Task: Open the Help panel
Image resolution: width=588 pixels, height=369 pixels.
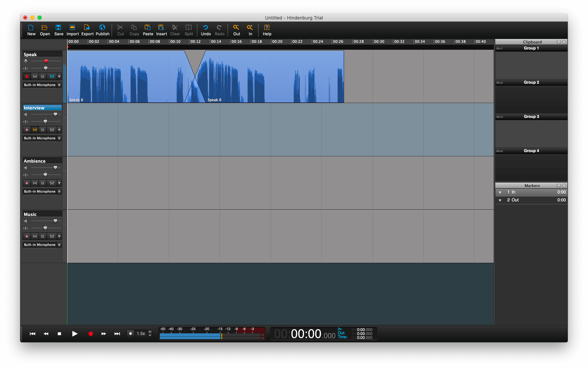Action: [266, 30]
